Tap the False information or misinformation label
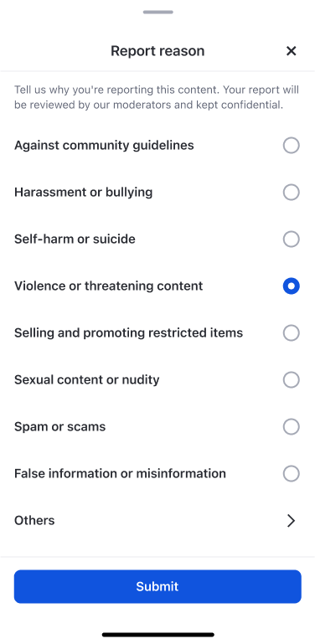This screenshot has height=644, width=315. [120, 473]
